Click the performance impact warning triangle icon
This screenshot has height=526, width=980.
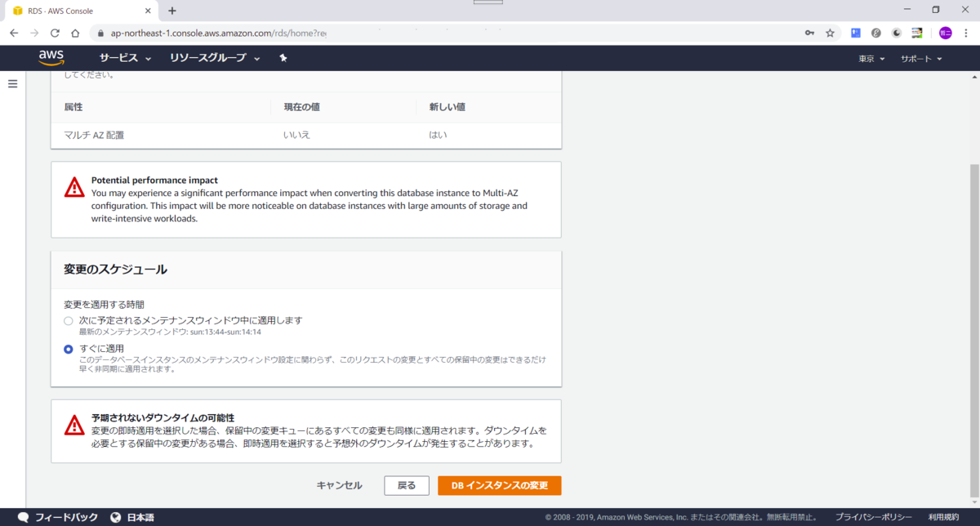click(x=74, y=187)
